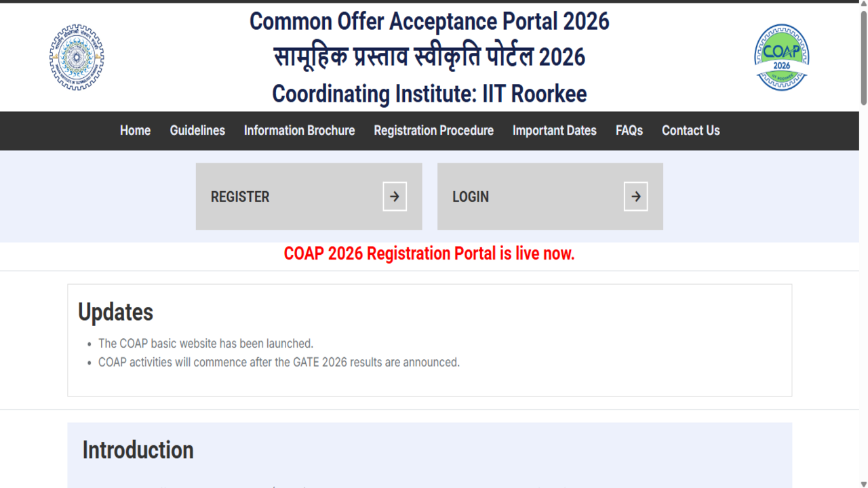This screenshot has height=488, width=868.
Task: Click the Common Offer Acceptance Portal 2026 title
Action: pyautogui.click(x=429, y=21)
